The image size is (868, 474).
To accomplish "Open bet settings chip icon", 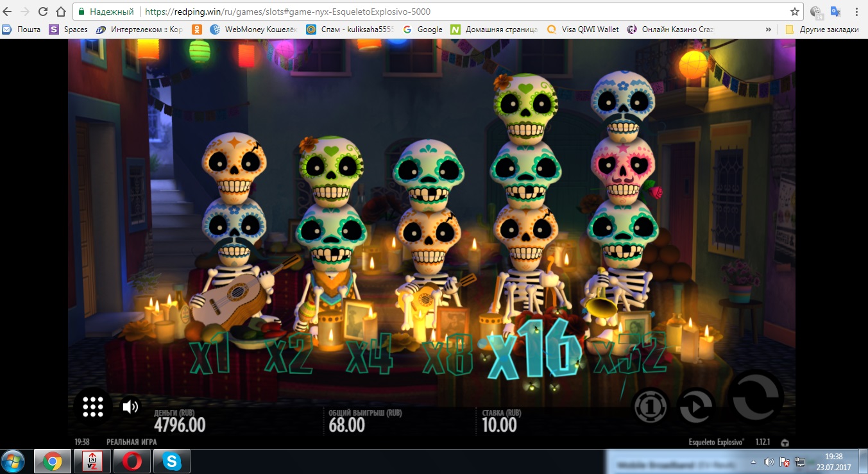I will tap(651, 406).
